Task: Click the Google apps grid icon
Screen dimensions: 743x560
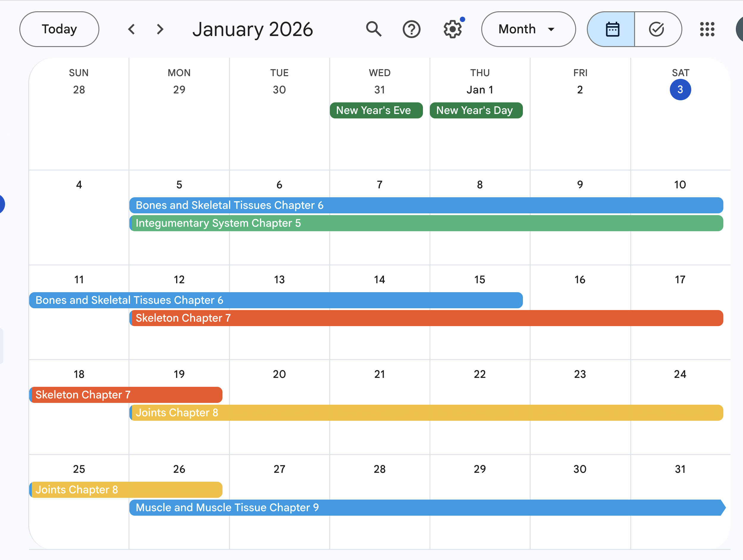Action: [x=707, y=29]
